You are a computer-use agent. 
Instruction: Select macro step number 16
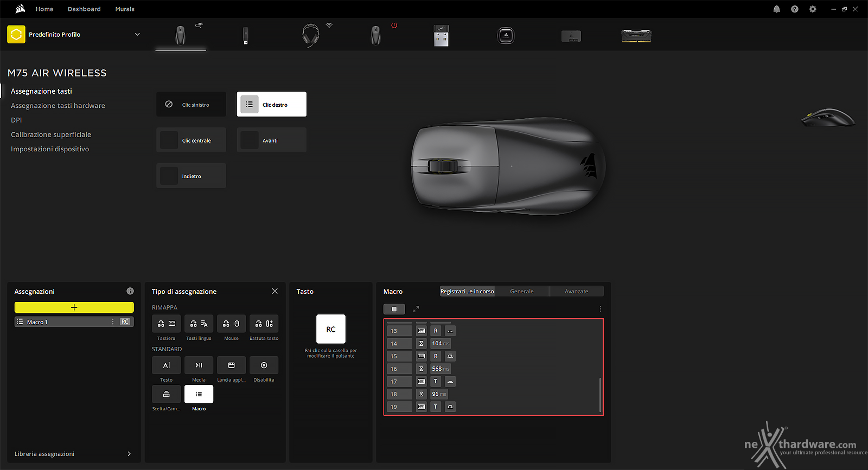399,369
